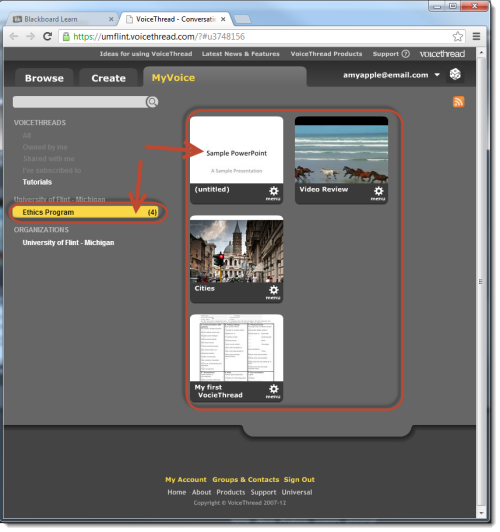Open the Sample PowerPoint thumbnail
500x532 pixels.
[x=236, y=150]
